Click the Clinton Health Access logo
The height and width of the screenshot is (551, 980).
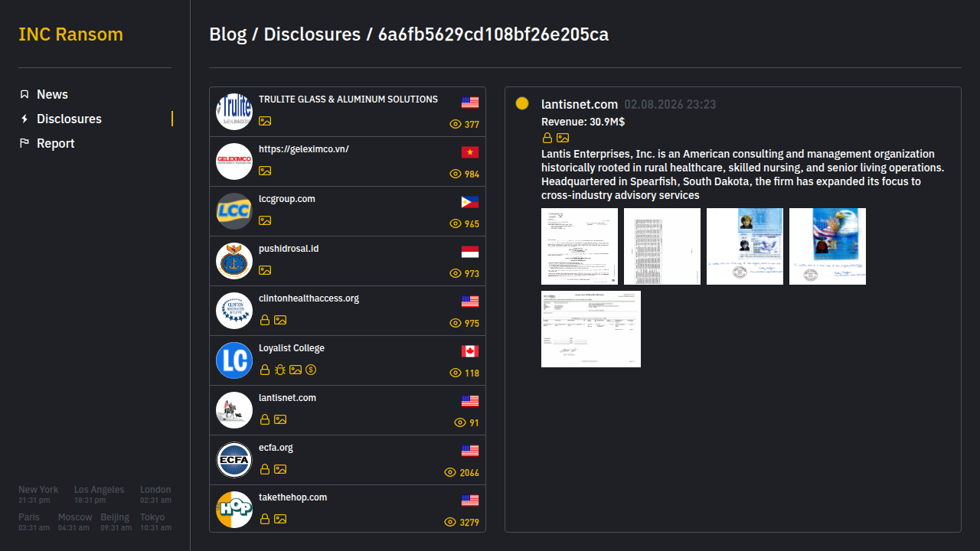tap(234, 311)
